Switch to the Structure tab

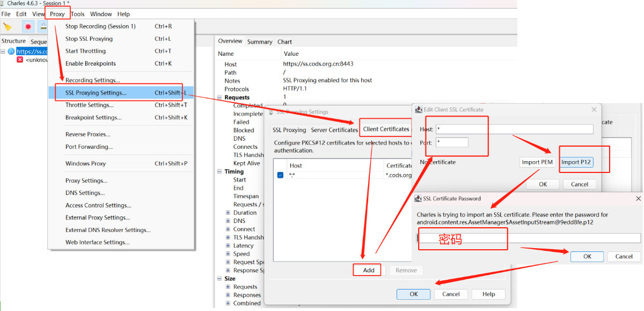click(13, 41)
